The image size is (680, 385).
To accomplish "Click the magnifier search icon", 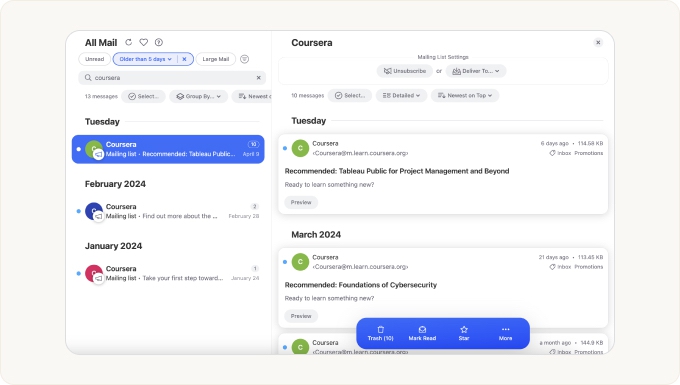I will tap(88, 78).
